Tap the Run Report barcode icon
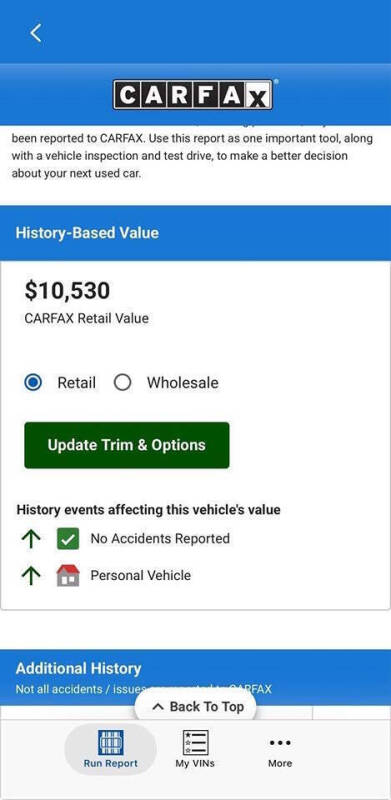The height and width of the screenshot is (800, 391). [x=111, y=742]
